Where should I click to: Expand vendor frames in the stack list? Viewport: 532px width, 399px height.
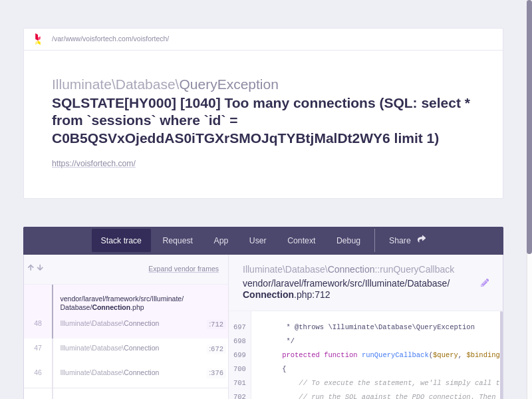pos(183,269)
